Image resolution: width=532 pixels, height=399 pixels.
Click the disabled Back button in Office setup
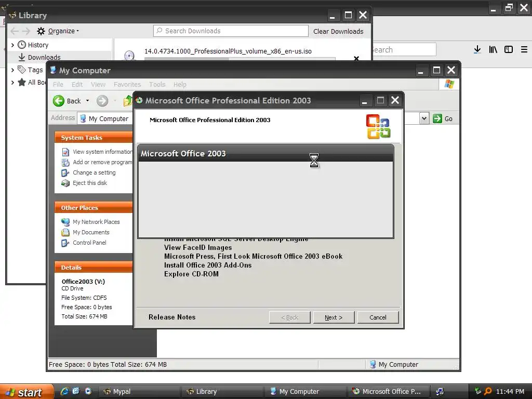click(x=290, y=317)
